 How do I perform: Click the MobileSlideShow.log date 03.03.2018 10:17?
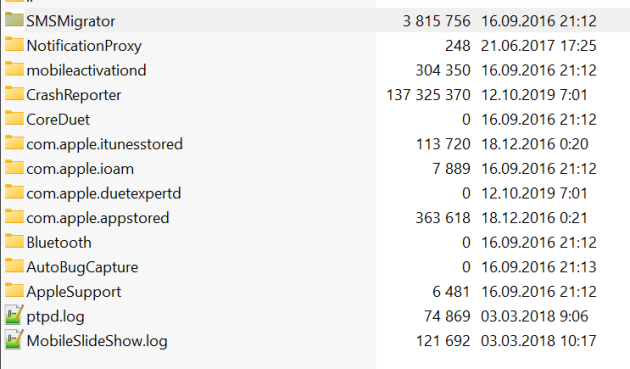pyautogui.click(x=538, y=341)
